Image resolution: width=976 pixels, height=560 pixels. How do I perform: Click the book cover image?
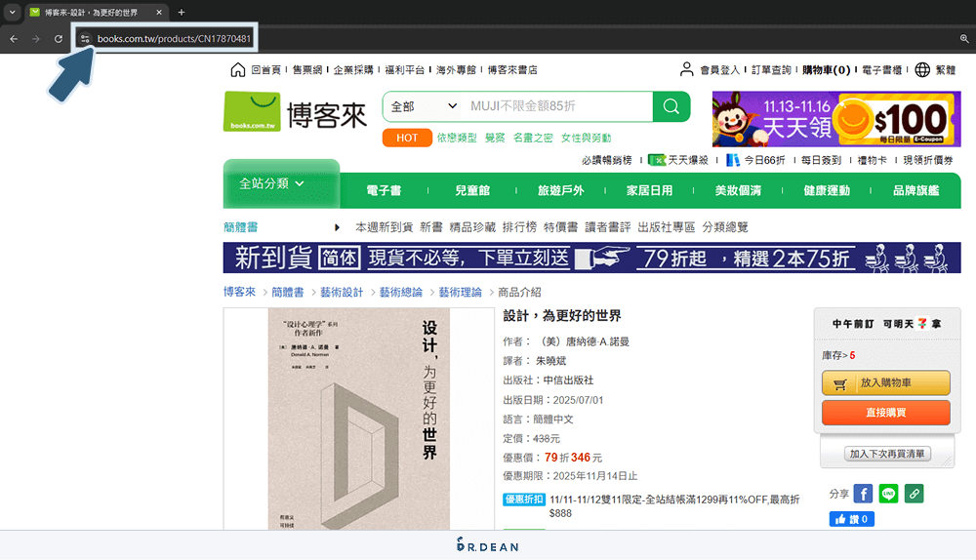pos(358,419)
